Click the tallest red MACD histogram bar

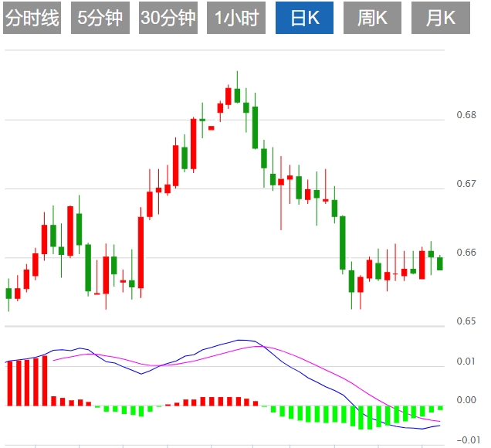point(45,381)
